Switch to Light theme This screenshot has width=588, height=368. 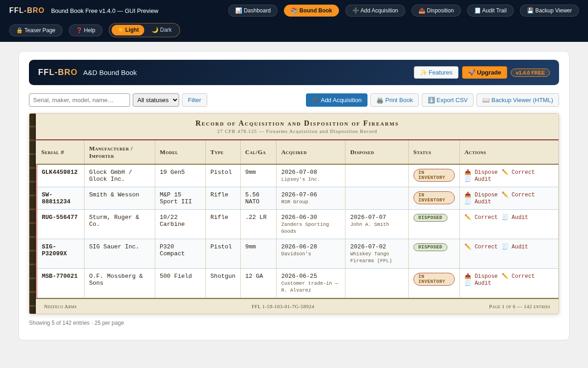click(x=128, y=30)
